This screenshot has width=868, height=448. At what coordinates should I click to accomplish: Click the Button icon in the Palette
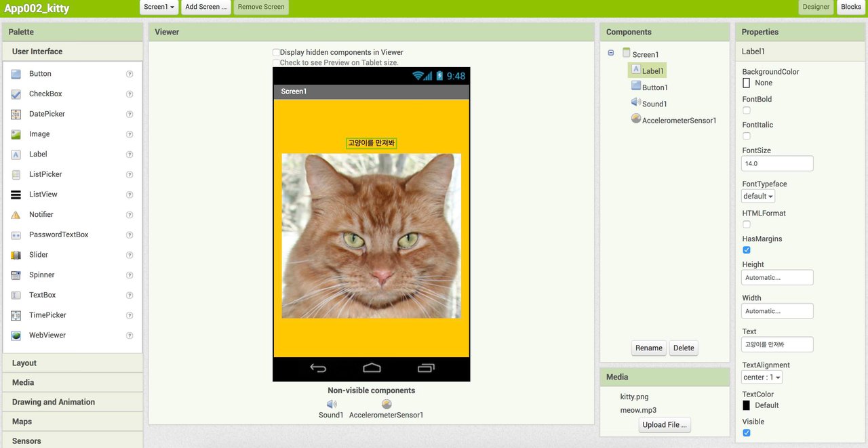16,74
